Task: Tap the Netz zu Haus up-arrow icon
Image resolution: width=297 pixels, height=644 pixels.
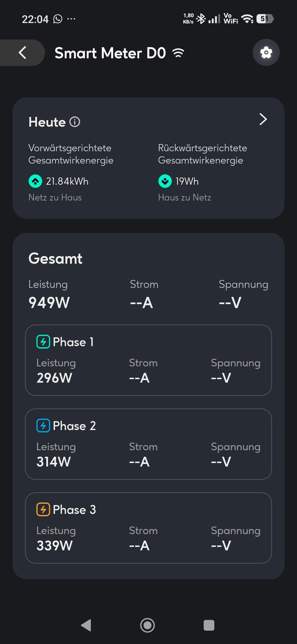Action: click(35, 181)
